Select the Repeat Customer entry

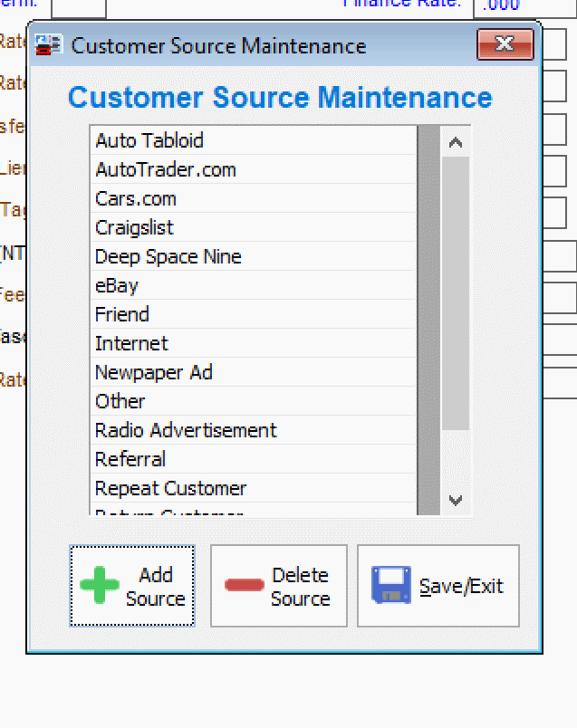click(x=254, y=488)
